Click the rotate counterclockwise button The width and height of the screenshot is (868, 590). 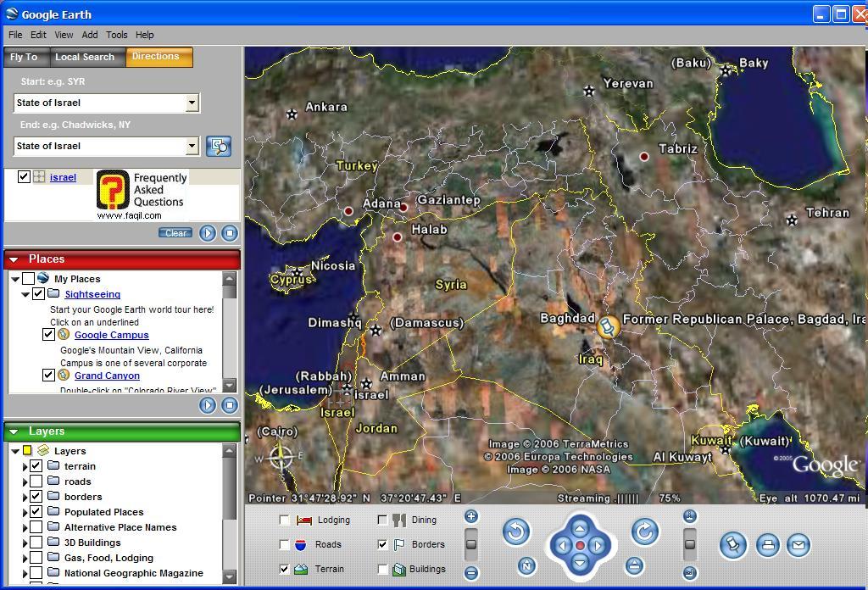point(515,532)
